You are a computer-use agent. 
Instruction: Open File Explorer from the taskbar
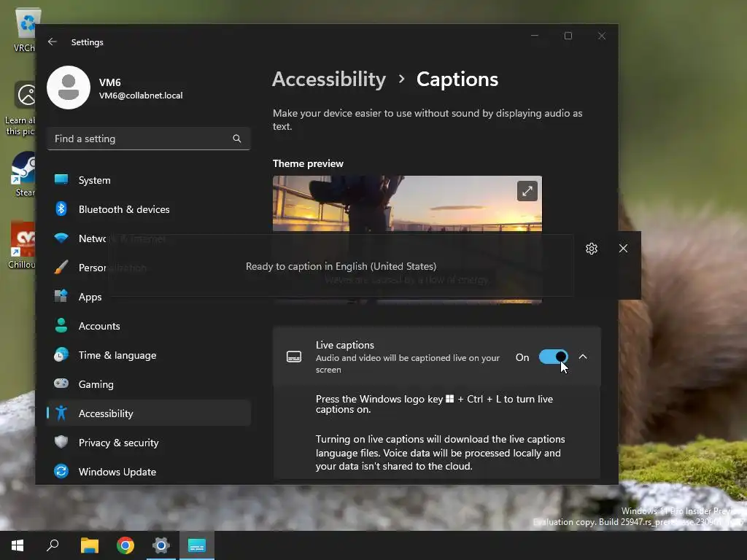click(89, 545)
